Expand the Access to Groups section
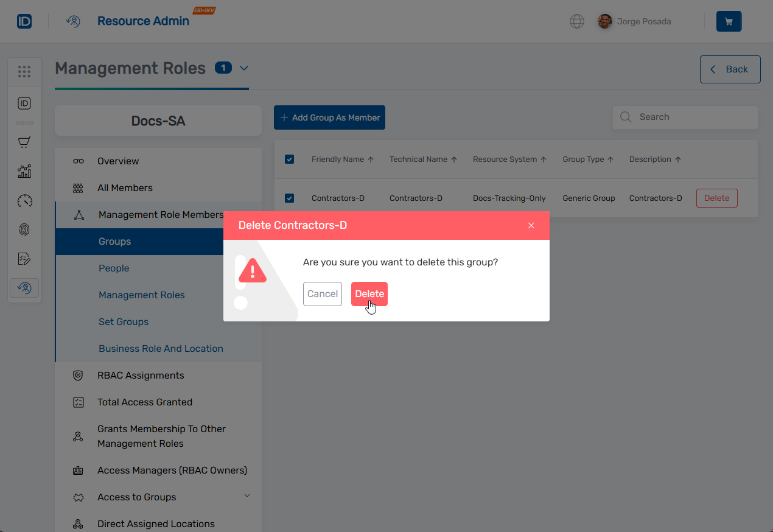This screenshot has height=532, width=773. pyautogui.click(x=247, y=496)
